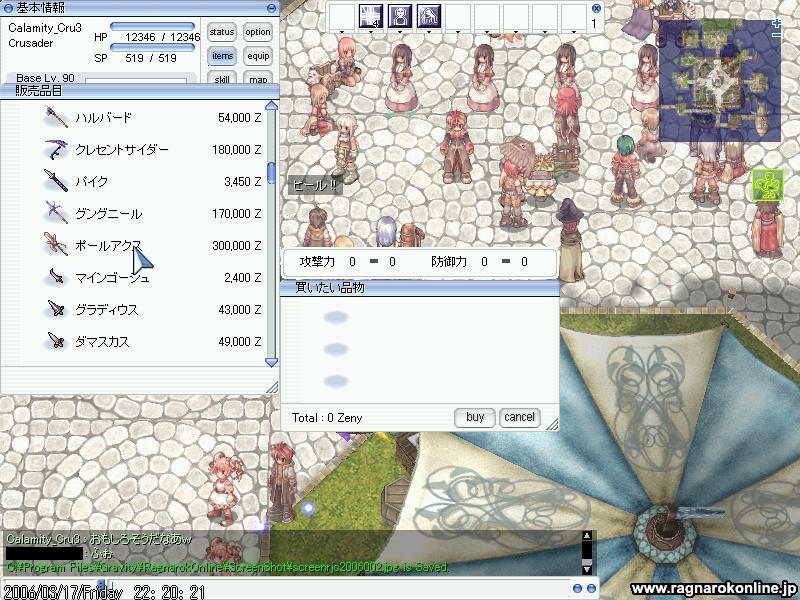Select the グラディウス item name
Screen dimensions: 800x600
tap(107, 309)
